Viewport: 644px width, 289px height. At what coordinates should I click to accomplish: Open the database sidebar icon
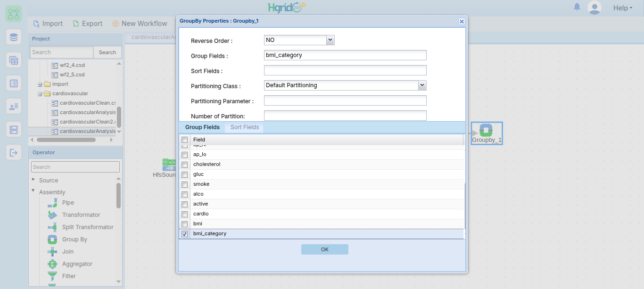(x=14, y=37)
